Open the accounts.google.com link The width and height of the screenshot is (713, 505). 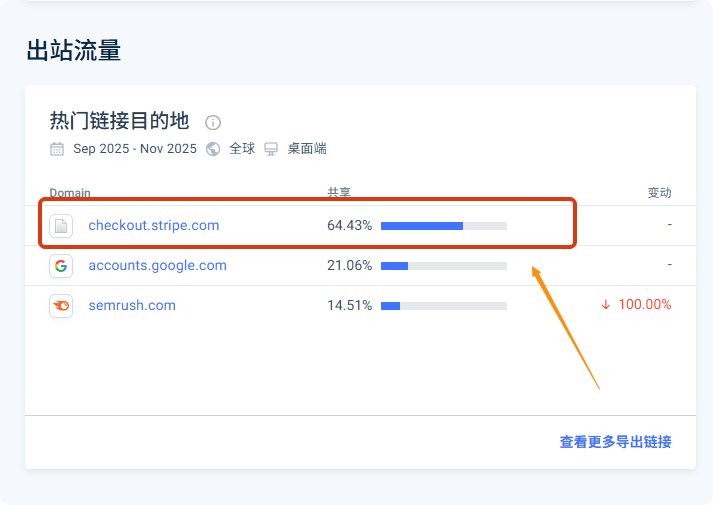(x=157, y=265)
